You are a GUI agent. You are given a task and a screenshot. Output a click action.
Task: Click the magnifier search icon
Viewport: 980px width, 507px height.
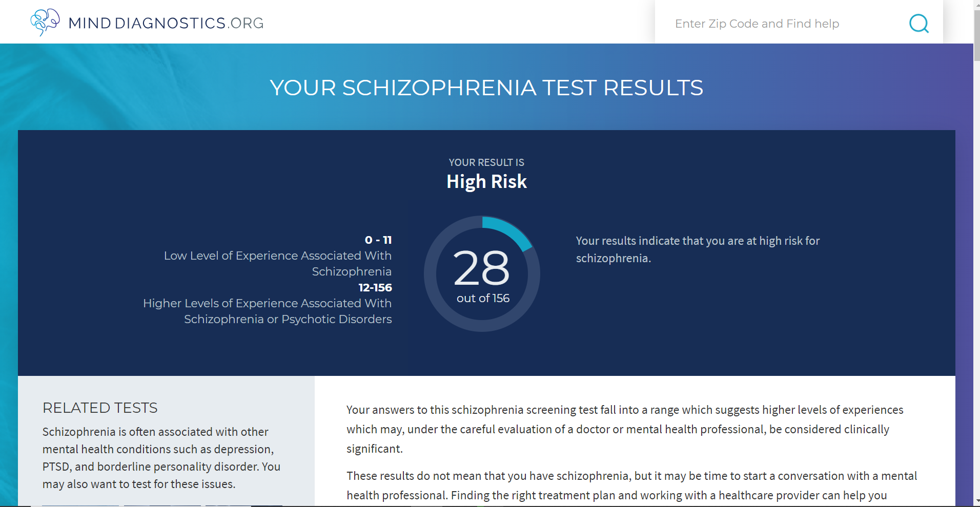pyautogui.click(x=918, y=24)
